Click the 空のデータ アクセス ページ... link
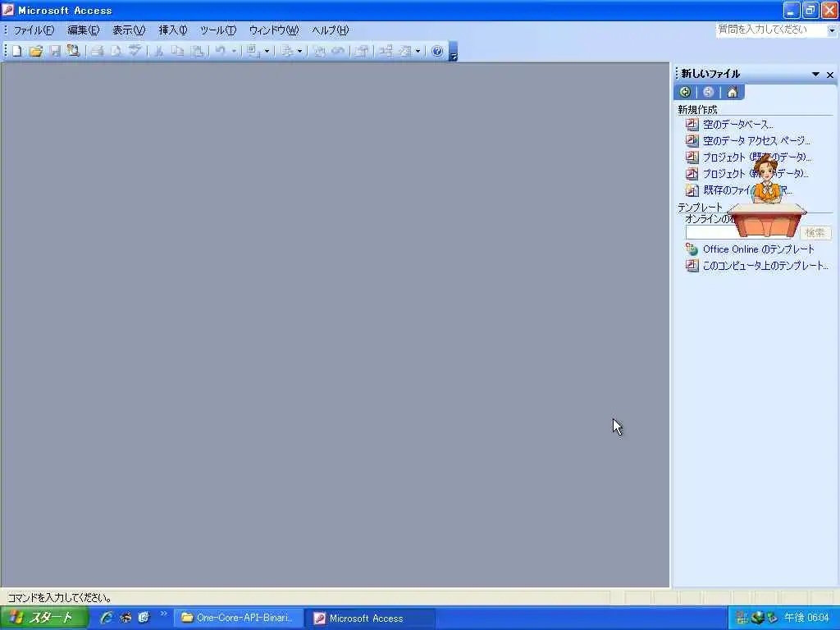The width and height of the screenshot is (840, 630). pyautogui.click(x=756, y=141)
